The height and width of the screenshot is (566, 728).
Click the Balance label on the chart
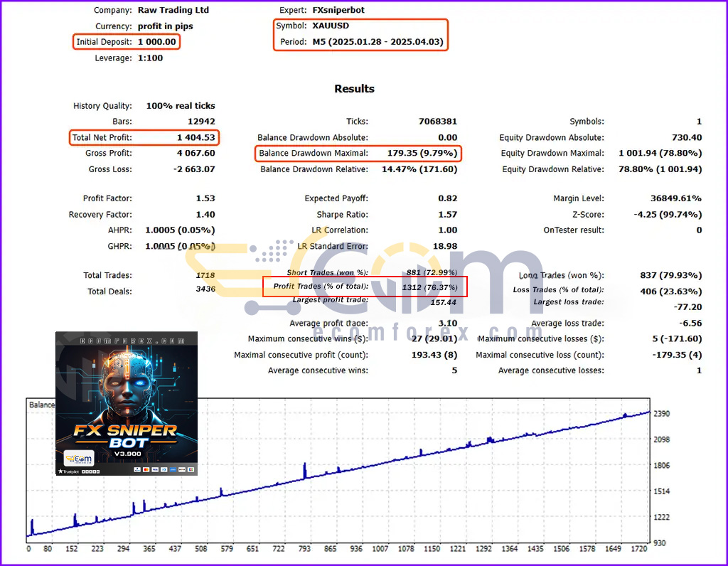pos(42,405)
